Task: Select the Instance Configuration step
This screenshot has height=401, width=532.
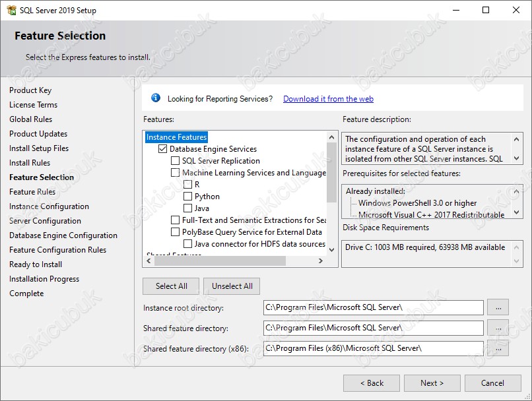Action: tap(50, 206)
